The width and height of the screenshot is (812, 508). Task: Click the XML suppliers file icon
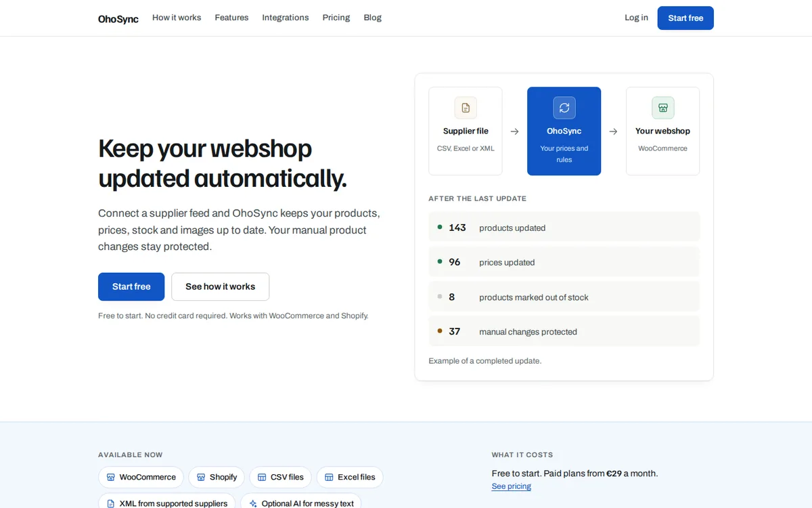click(x=111, y=503)
